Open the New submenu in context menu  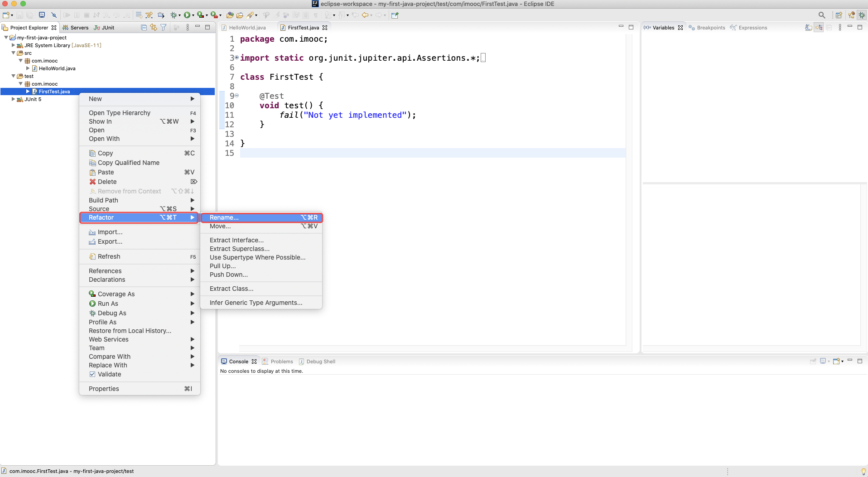140,99
